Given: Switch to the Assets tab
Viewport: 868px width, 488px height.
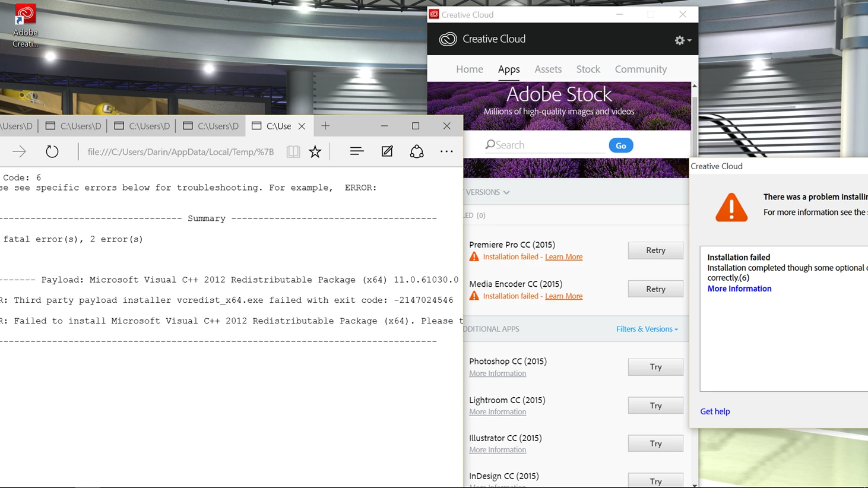Looking at the screenshot, I should pyautogui.click(x=548, y=69).
